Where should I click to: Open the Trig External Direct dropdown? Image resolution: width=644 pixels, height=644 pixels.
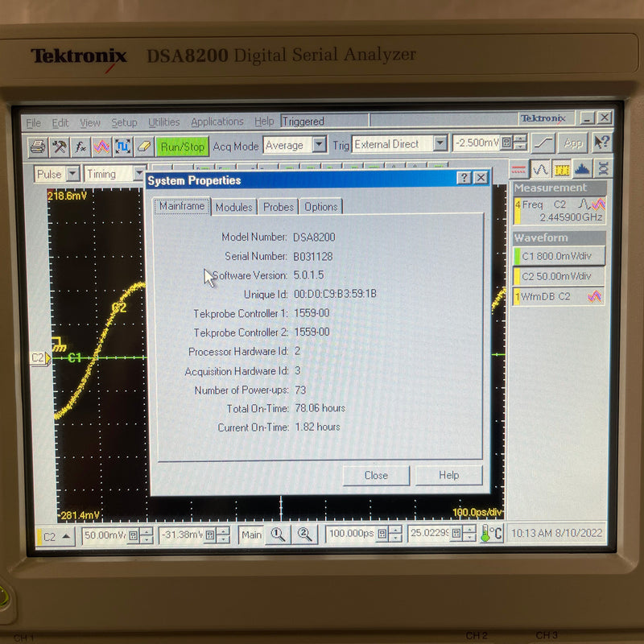(440, 143)
